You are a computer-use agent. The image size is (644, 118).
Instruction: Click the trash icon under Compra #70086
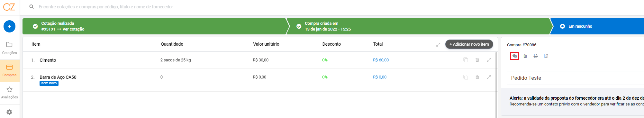[x=525, y=56]
